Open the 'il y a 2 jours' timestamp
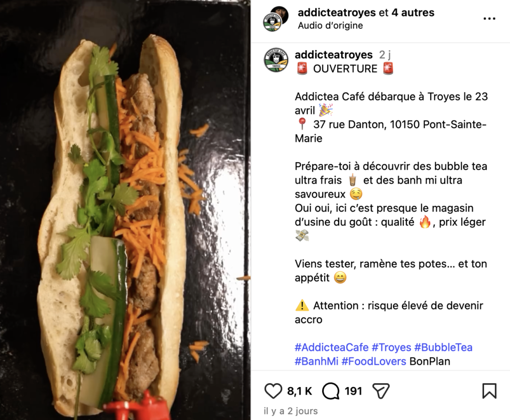The height and width of the screenshot is (420, 510). [290, 411]
